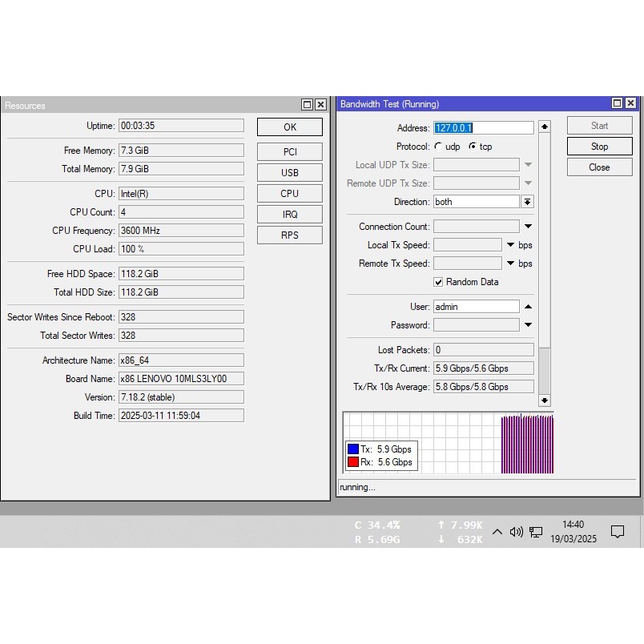This screenshot has height=644, width=644.
Task: Select the udp protocol radio button
Action: point(438,147)
